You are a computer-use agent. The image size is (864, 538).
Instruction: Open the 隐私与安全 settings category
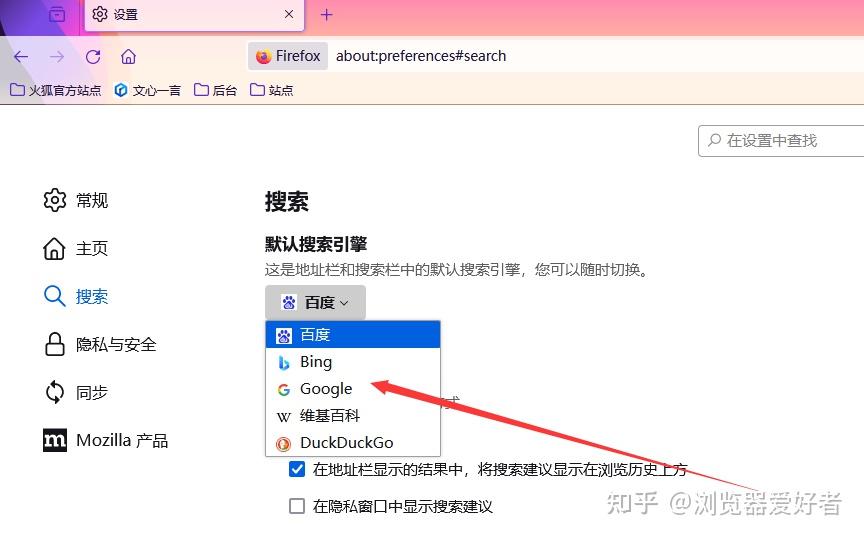[x=100, y=345]
